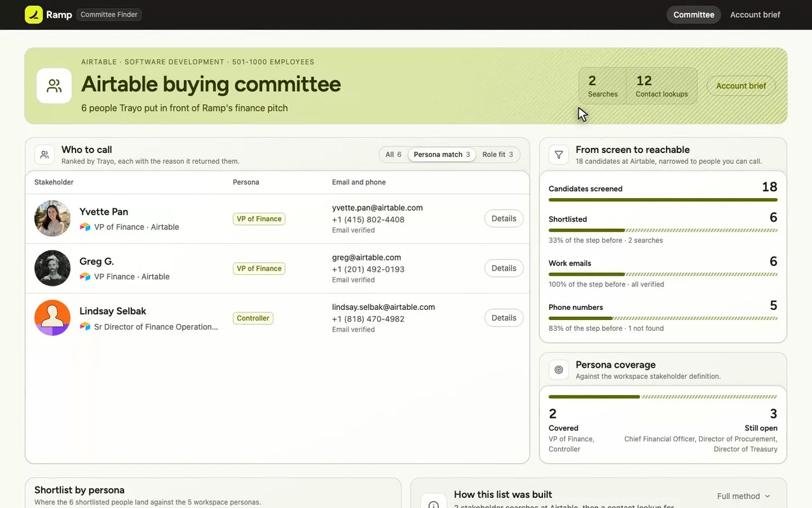The height and width of the screenshot is (508, 812).
Task: Click the info icon in How this list was built
Action: point(433,505)
